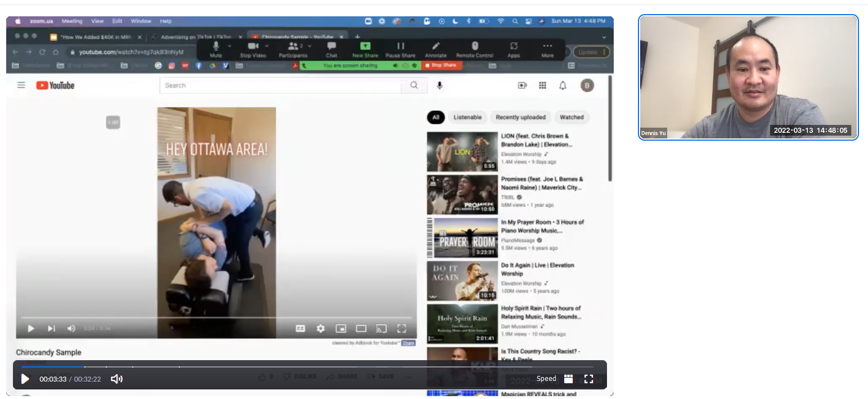Viewport: 868px width, 399px height.
Task: Select the Watched filter chip
Action: (572, 117)
